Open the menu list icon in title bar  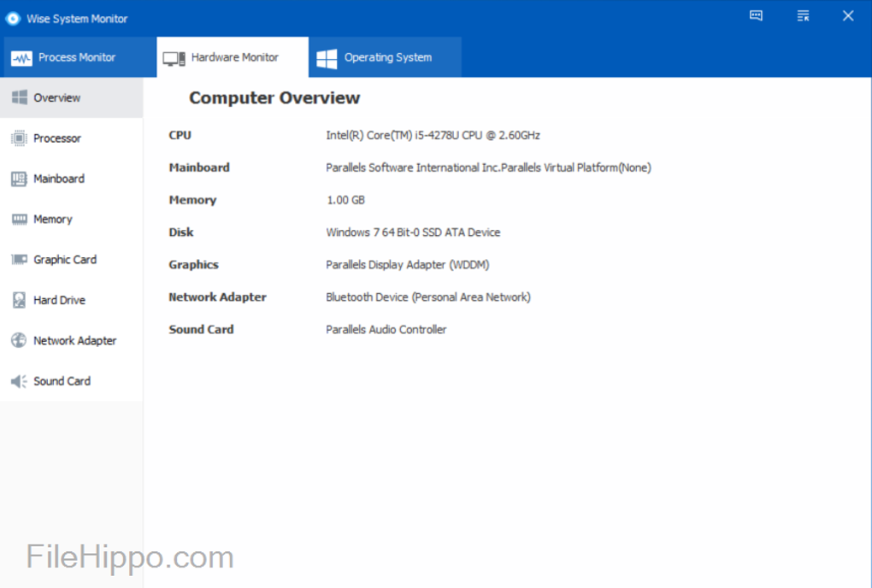pos(803,16)
